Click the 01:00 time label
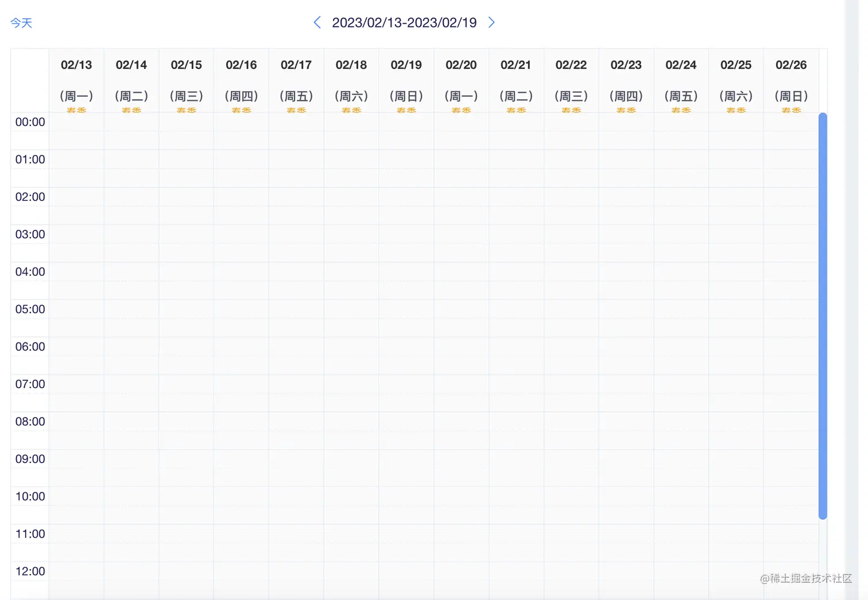This screenshot has height=600, width=868. click(x=30, y=159)
